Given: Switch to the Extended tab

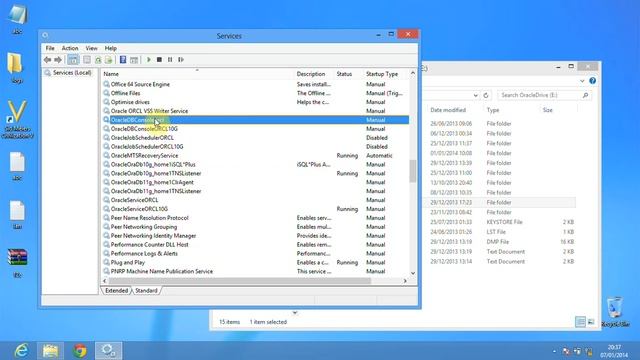Looking at the screenshot, I should pyautogui.click(x=116, y=291).
